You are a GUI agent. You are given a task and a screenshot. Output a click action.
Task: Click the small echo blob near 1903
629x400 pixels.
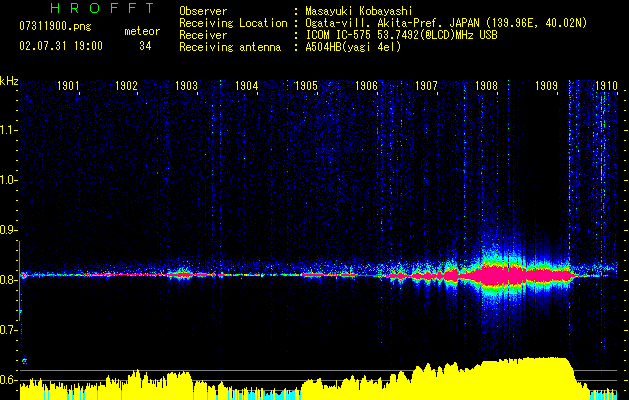click(x=180, y=275)
